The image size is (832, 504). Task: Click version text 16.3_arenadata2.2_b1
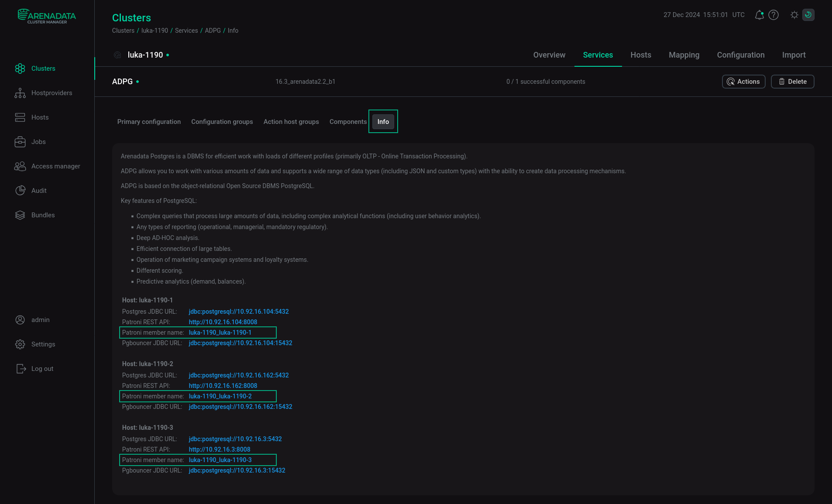305,82
